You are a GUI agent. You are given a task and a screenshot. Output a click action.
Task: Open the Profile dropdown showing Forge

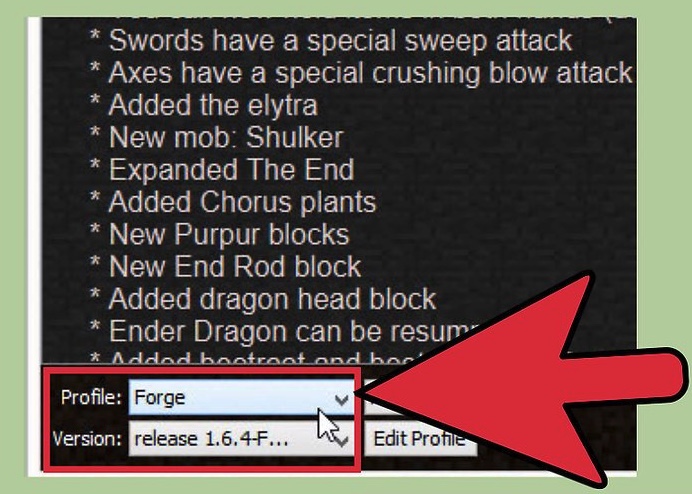241,397
